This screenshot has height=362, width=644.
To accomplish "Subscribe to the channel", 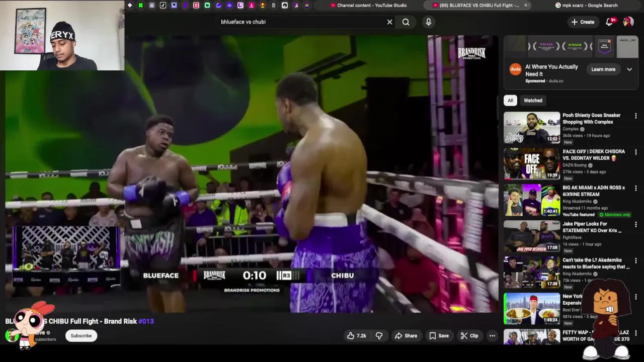I will [81, 336].
